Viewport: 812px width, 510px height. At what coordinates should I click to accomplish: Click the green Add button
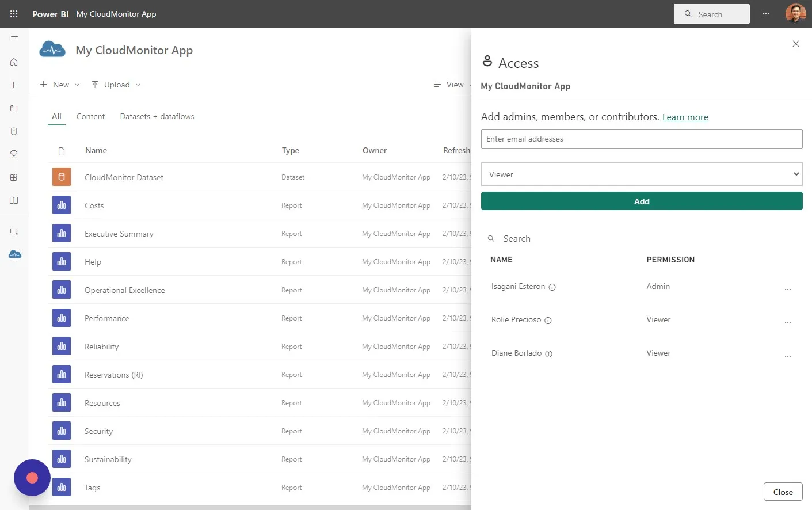pos(642,201)
